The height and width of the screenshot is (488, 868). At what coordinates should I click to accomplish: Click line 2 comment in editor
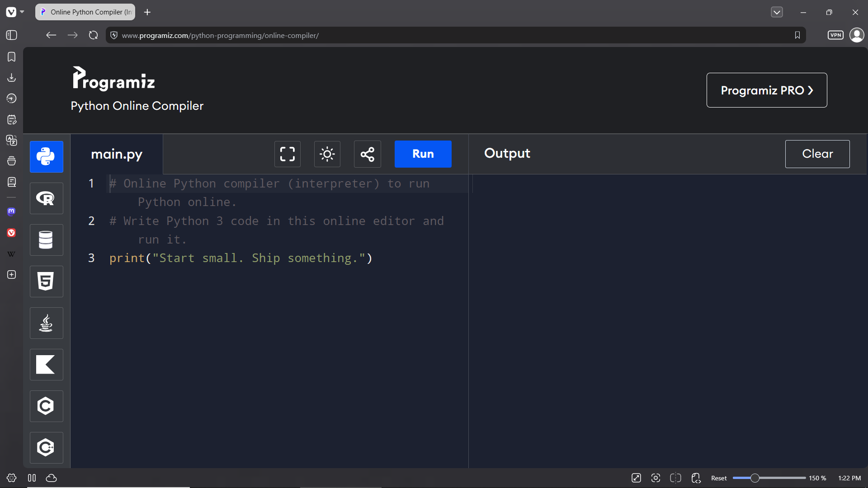(277, 230)
